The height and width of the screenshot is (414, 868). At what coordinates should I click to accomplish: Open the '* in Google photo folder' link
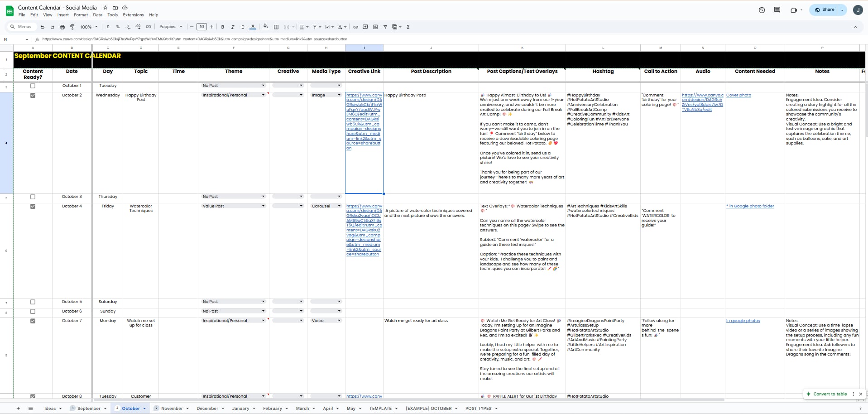pyautogui.click(x=750, y=206)
